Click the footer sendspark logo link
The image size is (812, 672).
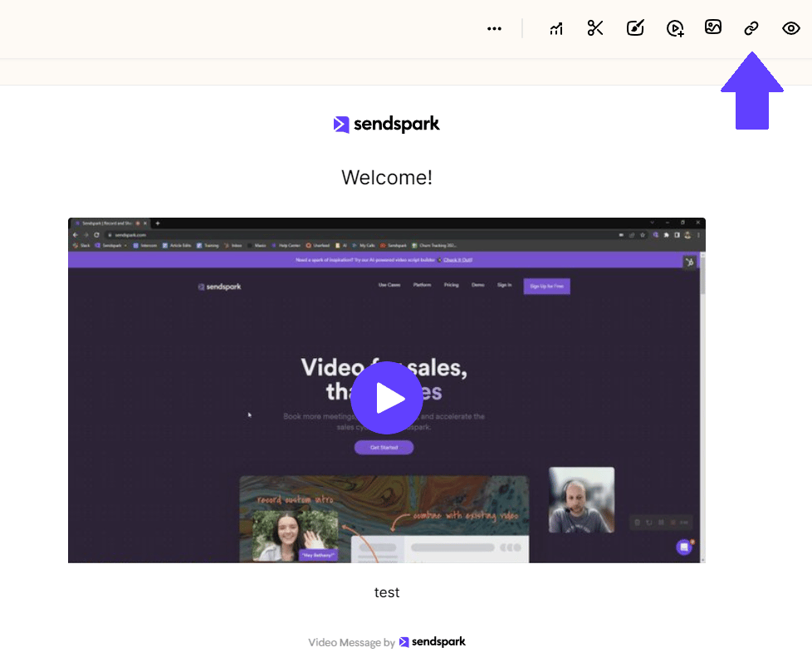click(433, 642)
